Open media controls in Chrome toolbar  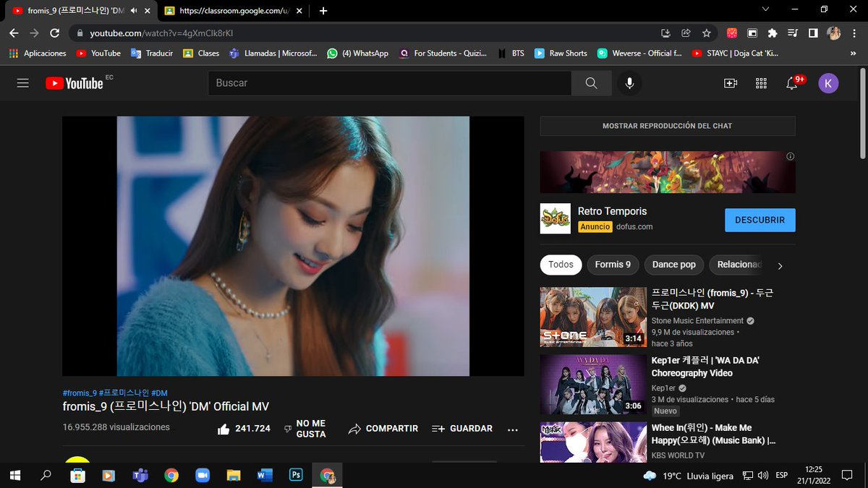pos(793,33)
